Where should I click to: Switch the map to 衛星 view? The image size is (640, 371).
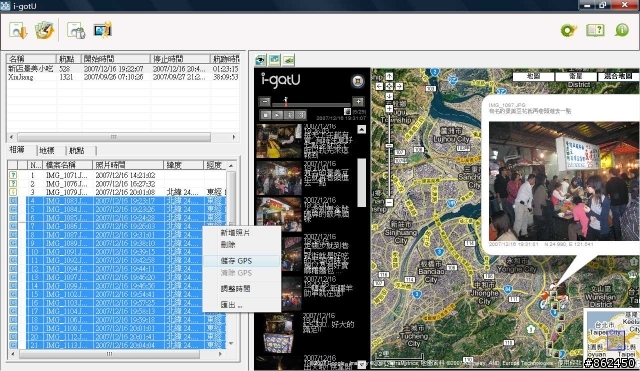click(576, 76)
